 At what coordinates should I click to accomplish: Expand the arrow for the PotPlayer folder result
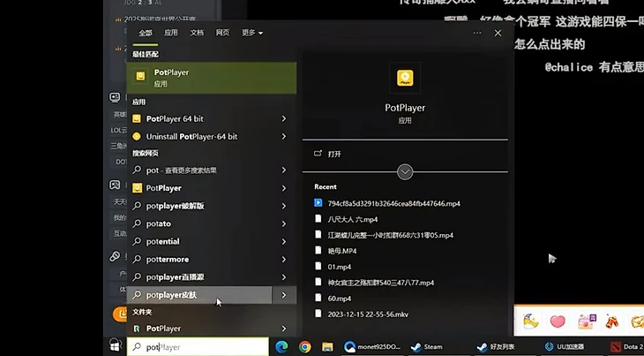[284, 329]
